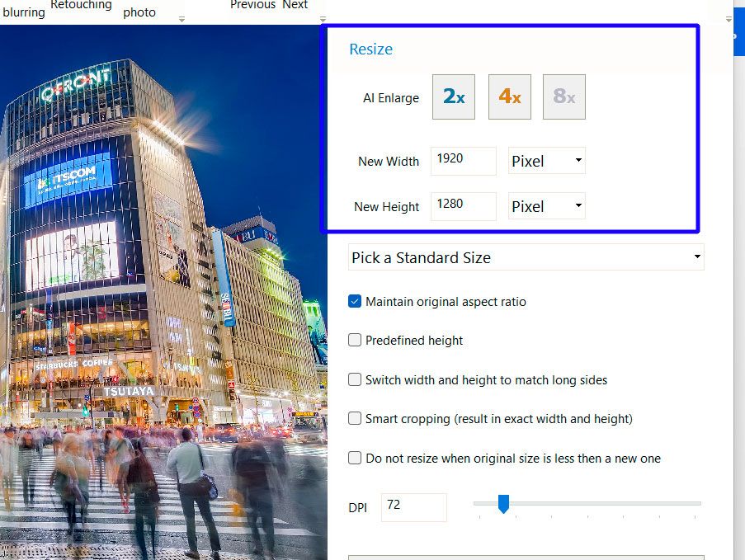Screen dimensions: 745x560
Task: Select the 4x AI Enlarge option
Action: [509, 96]
